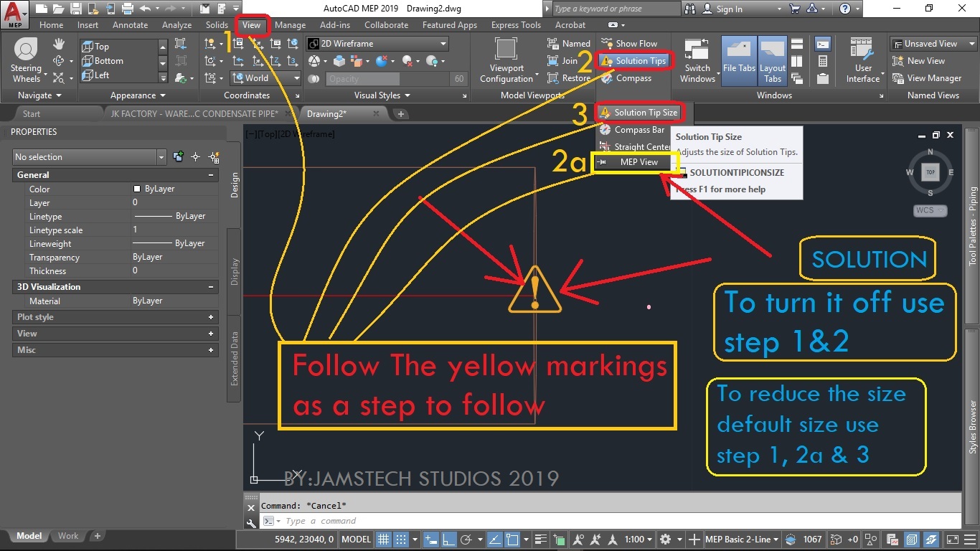Switch to the Annotate ribbon tab

click(130, 25)
